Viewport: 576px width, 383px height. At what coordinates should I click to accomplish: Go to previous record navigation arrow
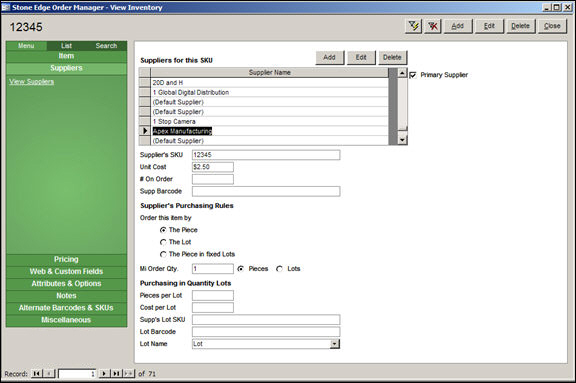[49, 373]
